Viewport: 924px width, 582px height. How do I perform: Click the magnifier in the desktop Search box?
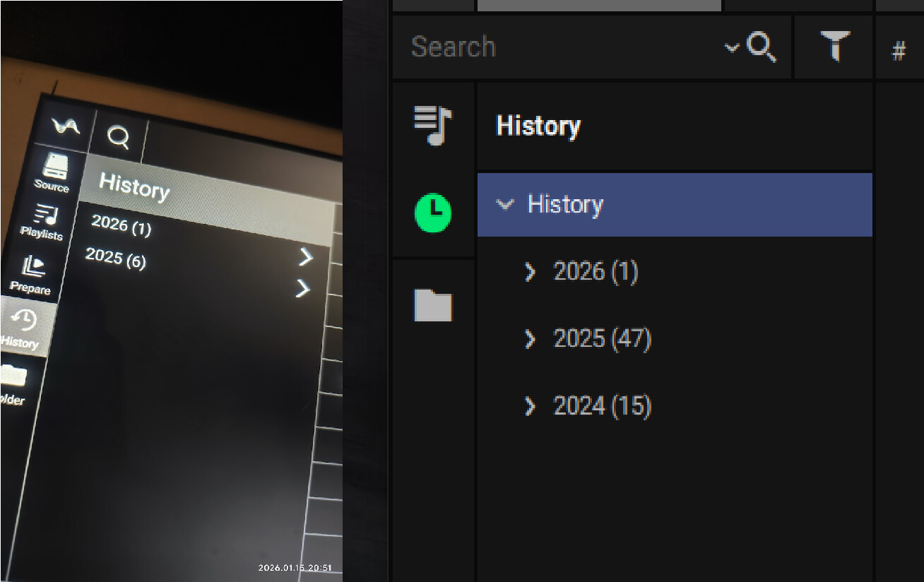coord(762,48)
